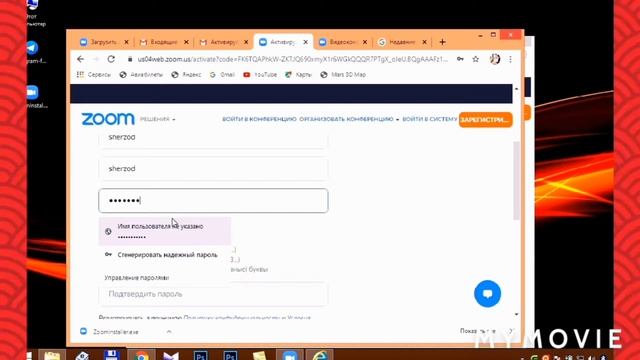Click the browser address bar URL

coord(292,59)
